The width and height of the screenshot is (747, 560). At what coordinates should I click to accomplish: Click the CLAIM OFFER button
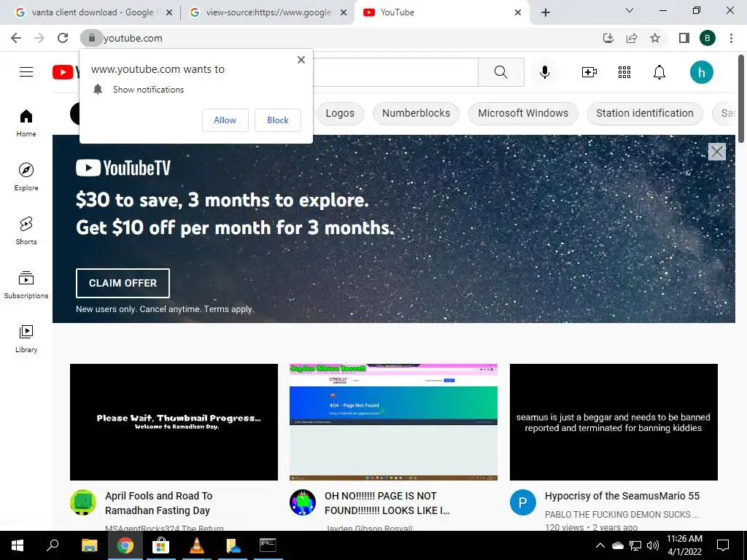[123, 283]
